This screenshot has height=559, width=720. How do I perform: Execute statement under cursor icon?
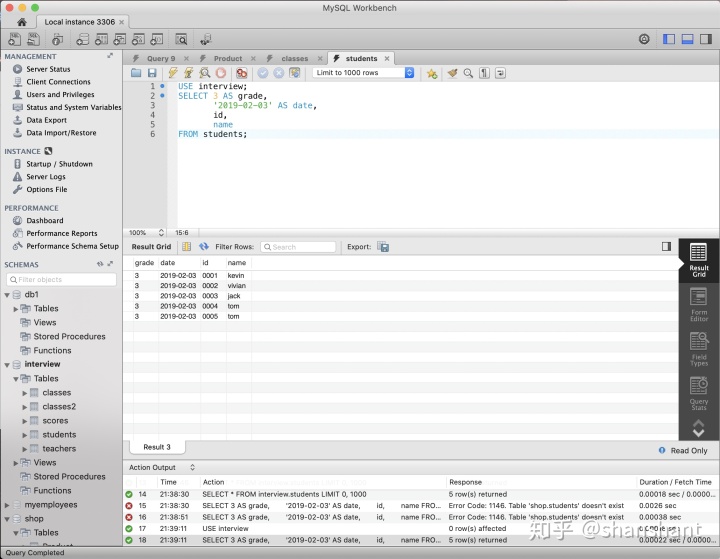[x=188, y=73]
